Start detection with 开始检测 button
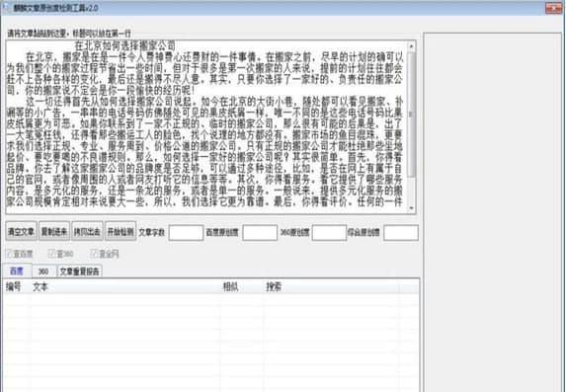 click(x=121, y=231)
